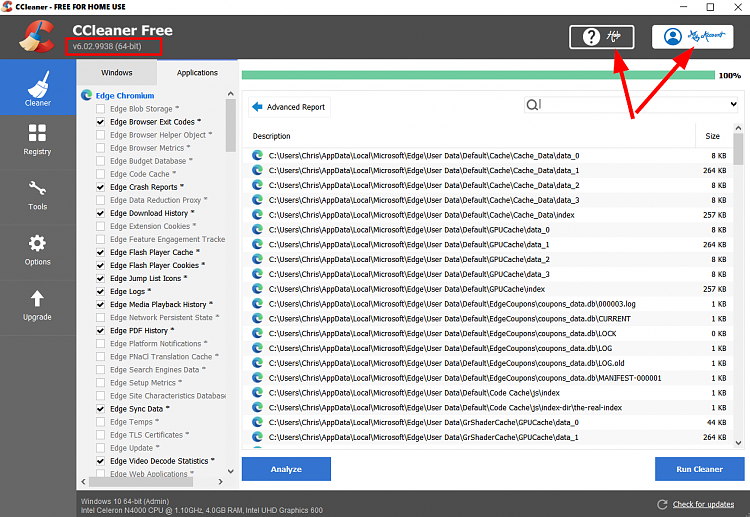This screenshot has width=750, height=517.
Task: Click the Advanced Report label
Action: [296, 107]
